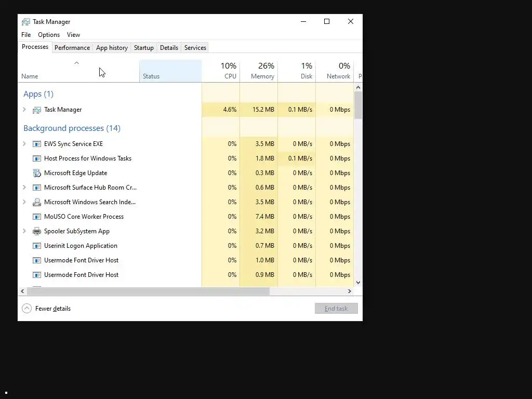The height and width of the screenshot is (399, 532).
Task: Expand the Task Manager app row
Action: 24,110
